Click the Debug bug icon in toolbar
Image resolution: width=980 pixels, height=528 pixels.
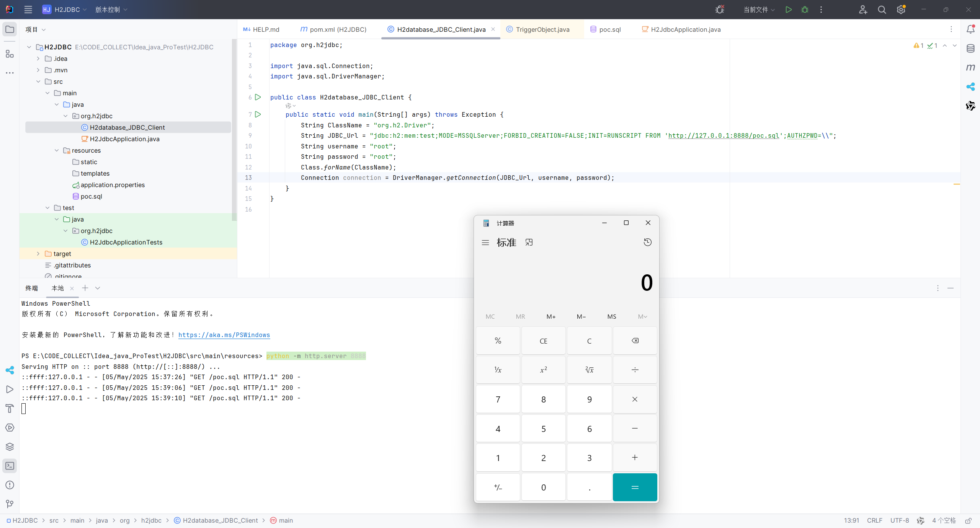[x=805, y=10]
